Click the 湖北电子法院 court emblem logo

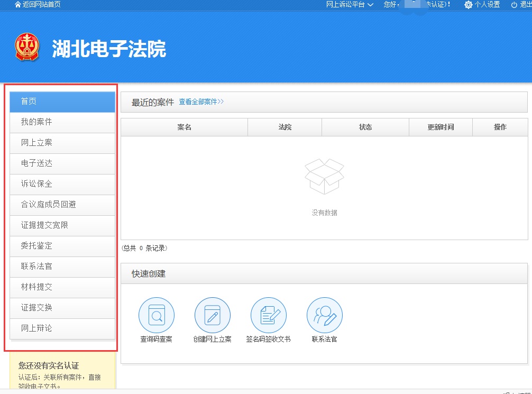pos(27,47)
